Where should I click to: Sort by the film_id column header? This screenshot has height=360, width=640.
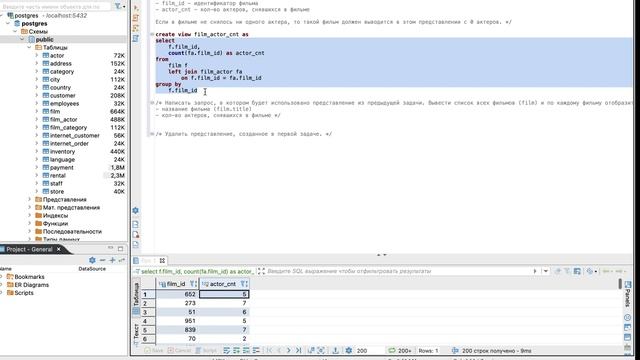pyautogui.click(x=176, y=284)
